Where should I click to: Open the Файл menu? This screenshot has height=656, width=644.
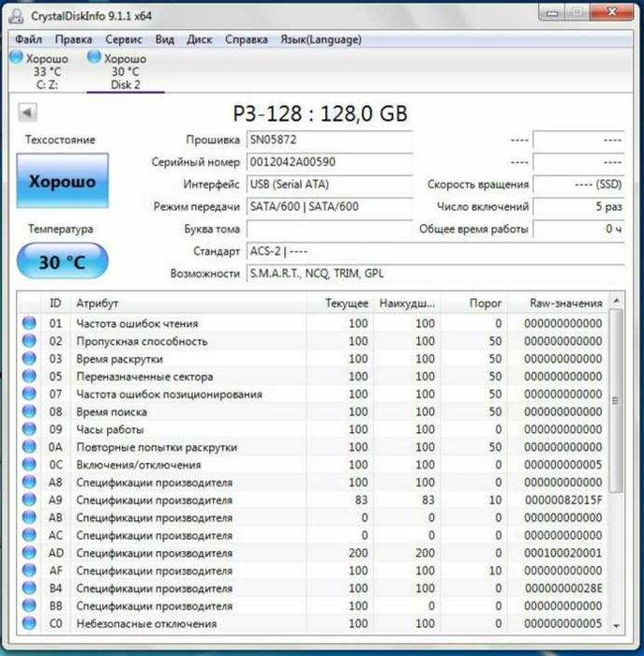coord(28,39)
